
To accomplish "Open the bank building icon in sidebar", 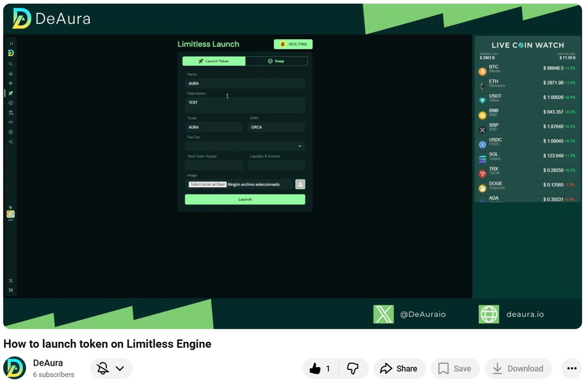I will 11,113.
